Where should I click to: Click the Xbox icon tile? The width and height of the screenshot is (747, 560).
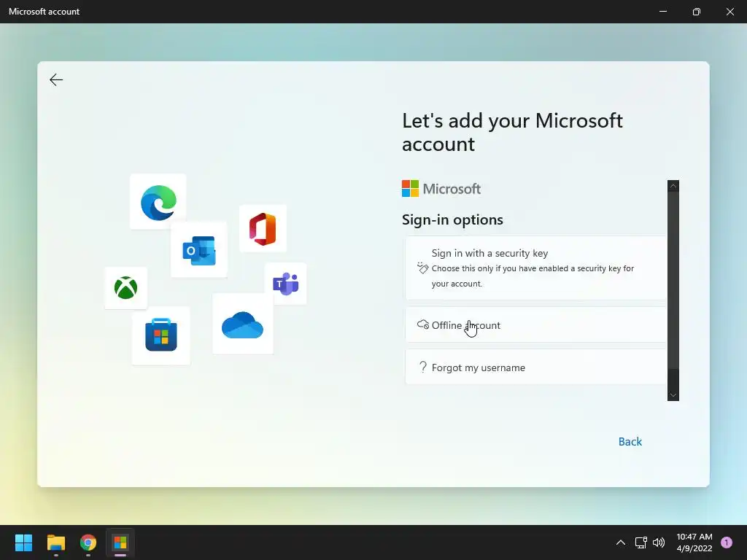coord(125,288)
